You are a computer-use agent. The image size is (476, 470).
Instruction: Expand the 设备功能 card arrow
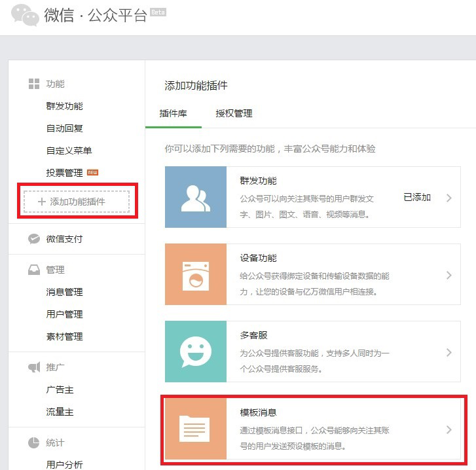coord(449,275)
